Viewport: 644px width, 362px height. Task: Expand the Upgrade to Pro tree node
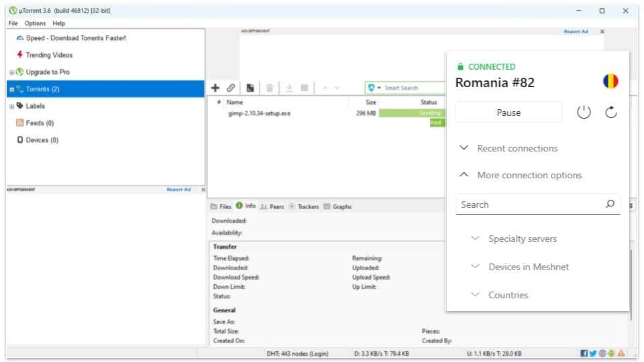(x=11, y=72)
